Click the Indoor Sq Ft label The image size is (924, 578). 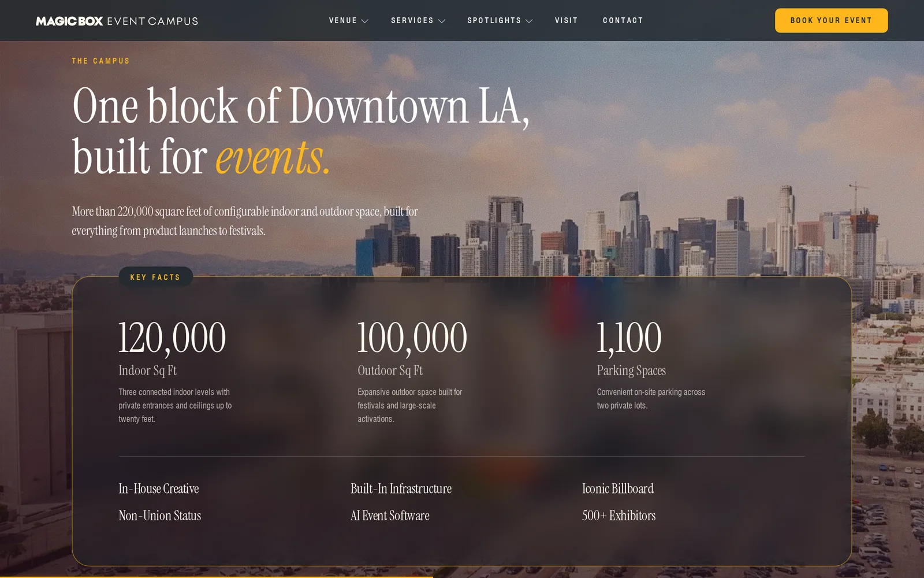click(147, 370)
